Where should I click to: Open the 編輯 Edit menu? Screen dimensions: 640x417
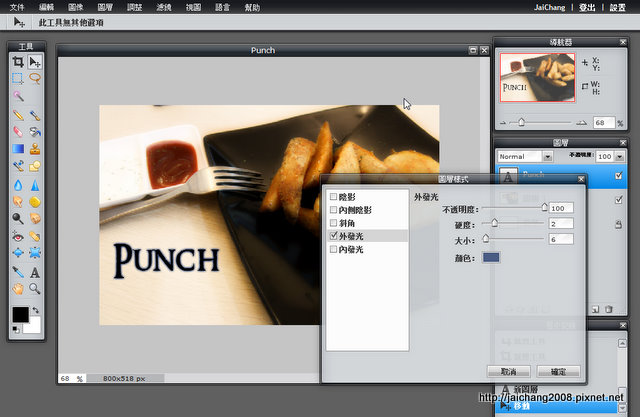[46, 7]
